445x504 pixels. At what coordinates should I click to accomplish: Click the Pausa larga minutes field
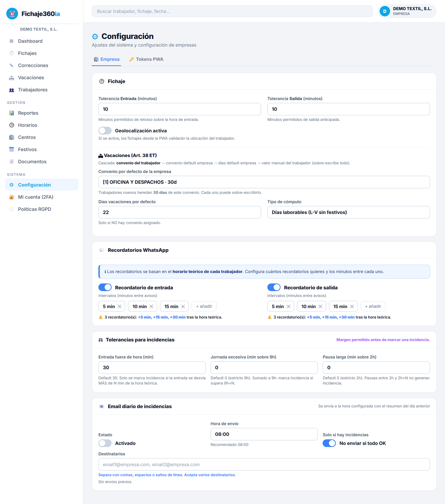tap(376, 368)
